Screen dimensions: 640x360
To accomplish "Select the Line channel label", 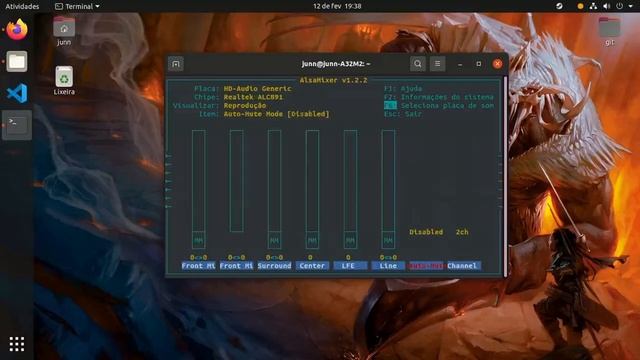I will 388,266.
